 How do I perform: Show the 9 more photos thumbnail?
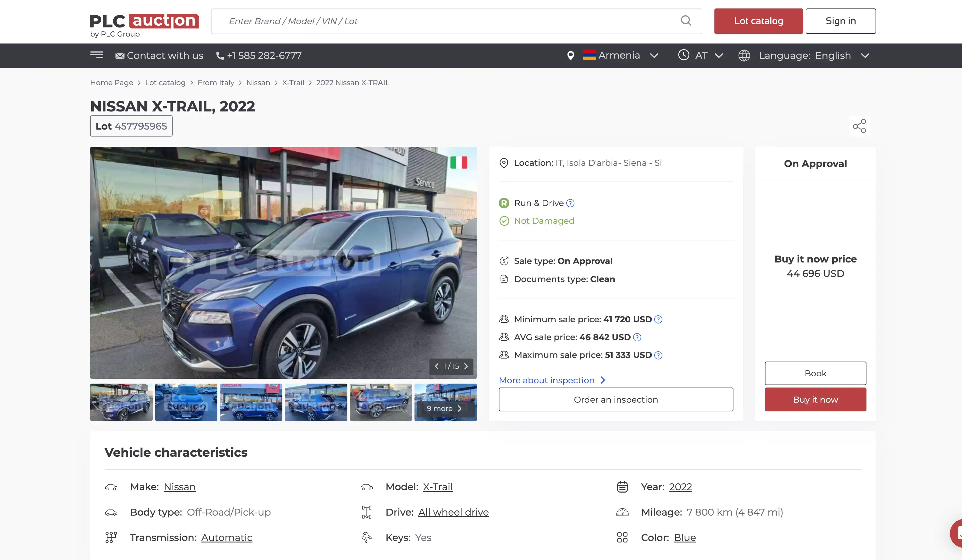445,408
